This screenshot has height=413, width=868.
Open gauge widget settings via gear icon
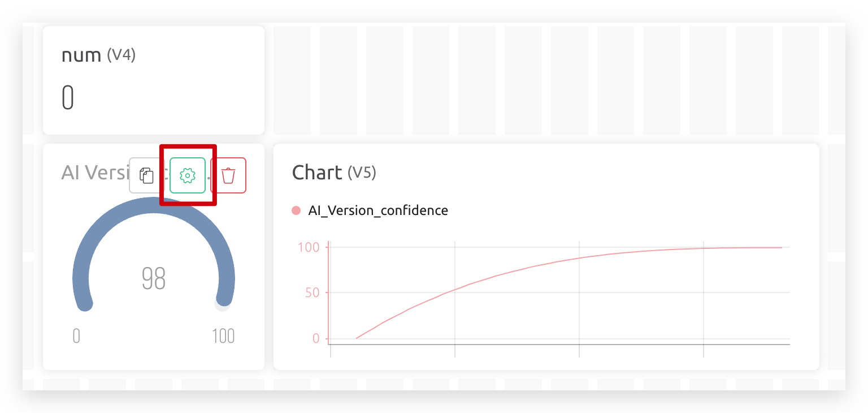[x=188, y=175]
